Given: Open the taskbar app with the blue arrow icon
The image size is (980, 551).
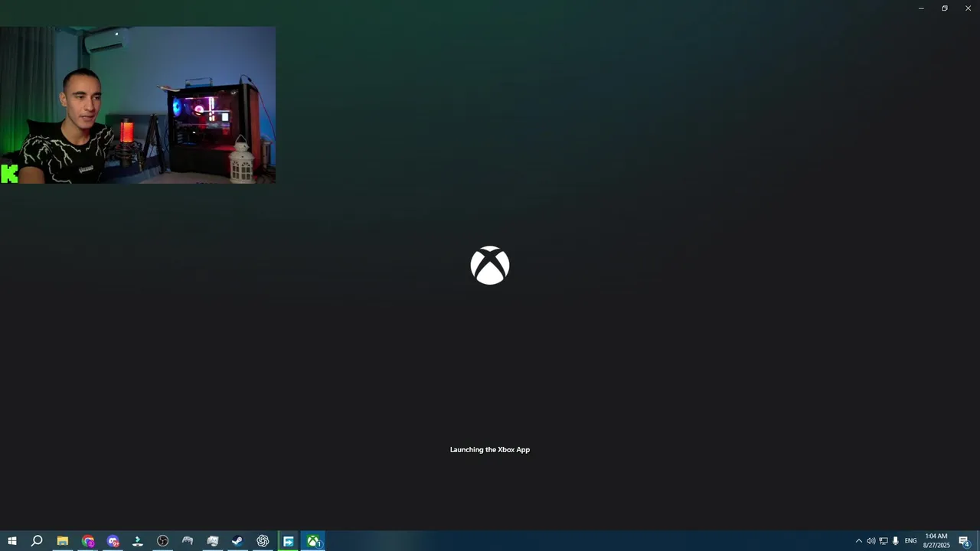Looking at the screenshot, I should coord(288,541).
